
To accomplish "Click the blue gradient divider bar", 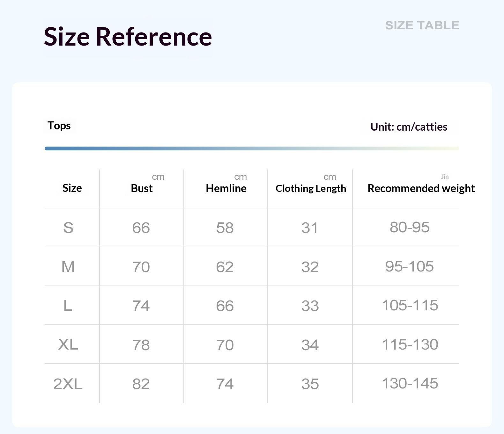I will pos(252,148).
